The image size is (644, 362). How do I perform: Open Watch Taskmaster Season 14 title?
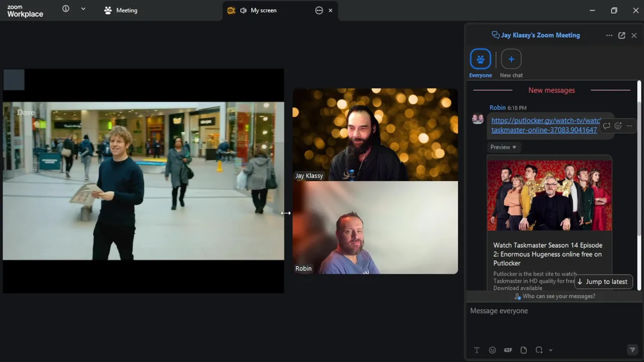[547, 254]
